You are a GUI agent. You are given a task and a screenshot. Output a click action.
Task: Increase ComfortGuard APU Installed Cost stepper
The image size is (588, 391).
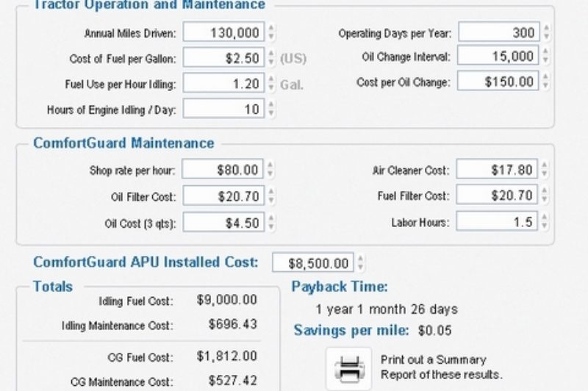(360, 258)
